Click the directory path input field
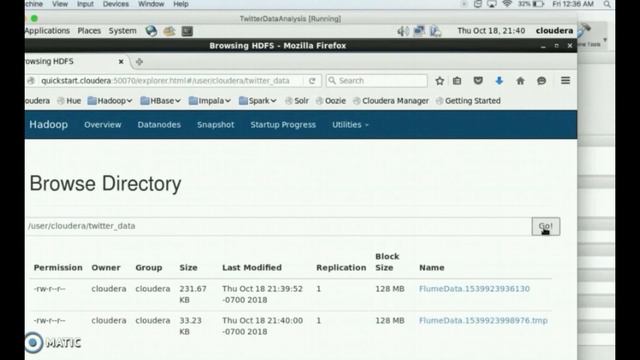Screen dimensions: 640x360 point(278,226)
